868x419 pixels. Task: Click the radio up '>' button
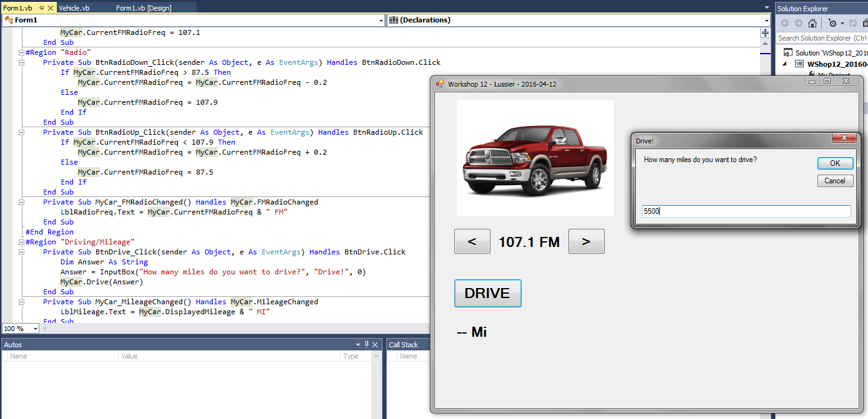[x=586, y=241]
